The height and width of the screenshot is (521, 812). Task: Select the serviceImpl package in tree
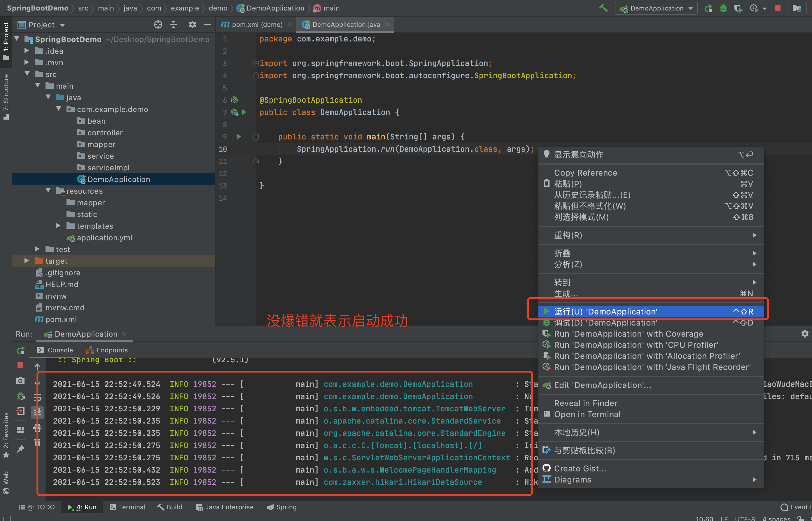[x=108, y=167]
